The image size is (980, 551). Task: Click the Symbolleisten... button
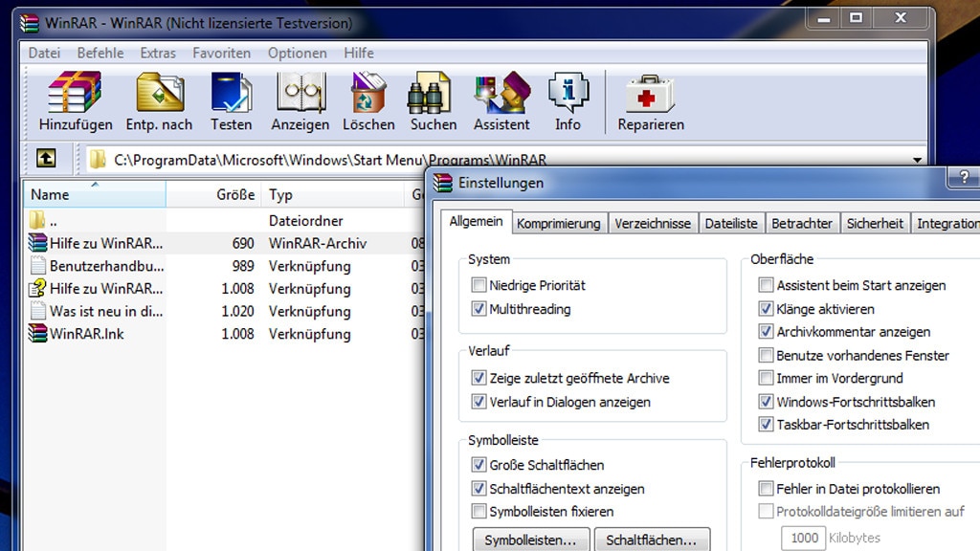pos(530,540)
